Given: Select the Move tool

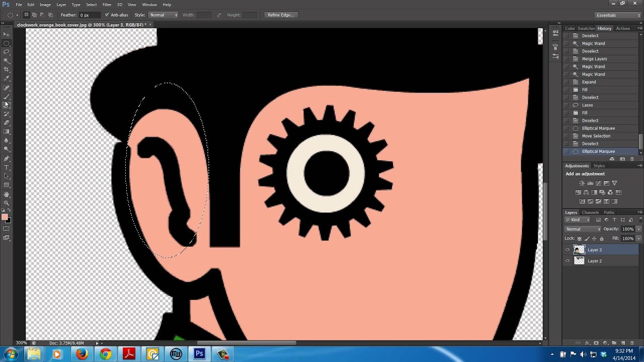Looking at the screenshot, I should 7,34.
